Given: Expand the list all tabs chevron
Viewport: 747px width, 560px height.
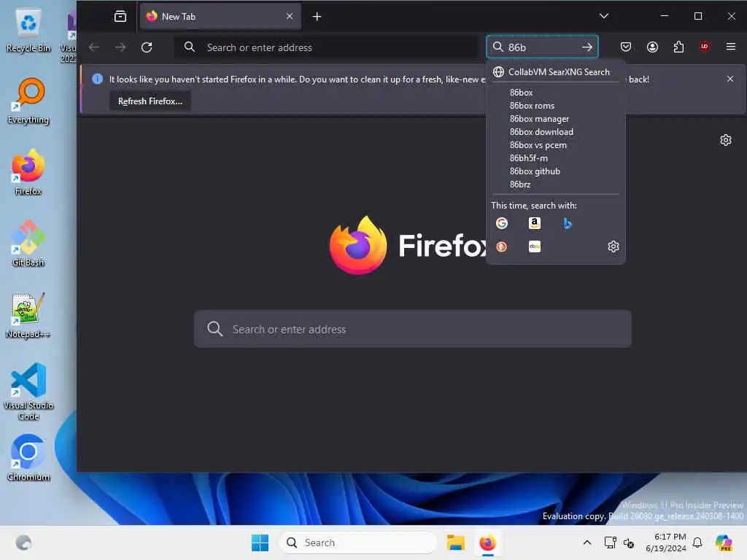Looking at the screenshot, I should click(603, 16).
